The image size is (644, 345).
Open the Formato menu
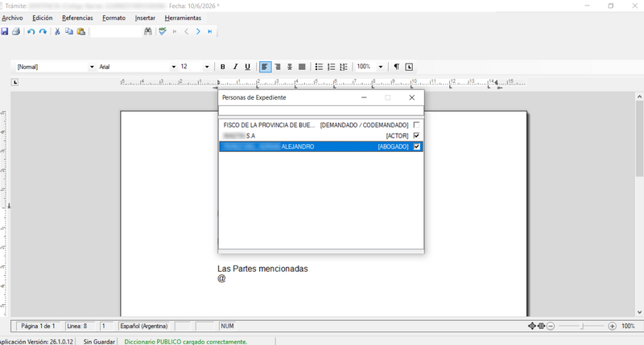coord(114,18)
